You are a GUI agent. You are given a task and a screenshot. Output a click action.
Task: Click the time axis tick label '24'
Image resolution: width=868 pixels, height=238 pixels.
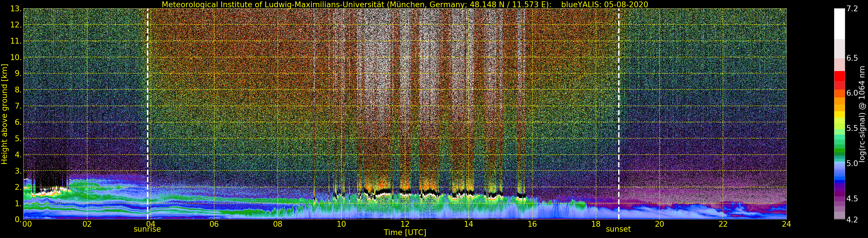pyautogui.click(x=786, y=224)
